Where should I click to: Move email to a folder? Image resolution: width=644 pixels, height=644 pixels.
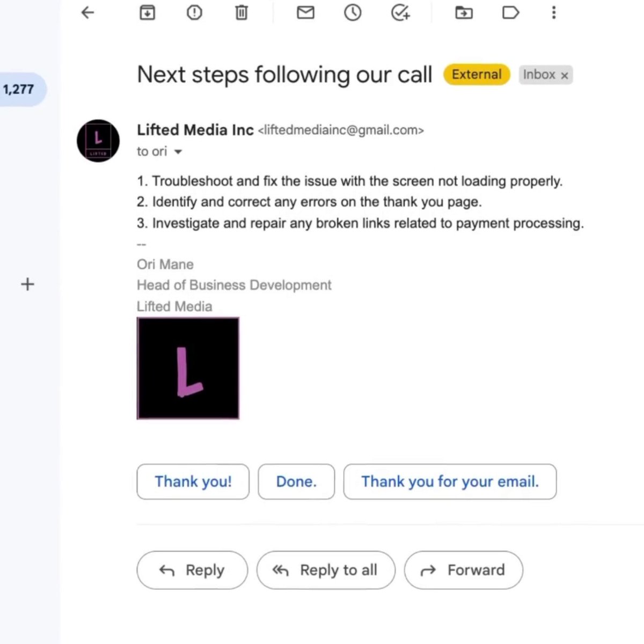[x=464, y=12]
